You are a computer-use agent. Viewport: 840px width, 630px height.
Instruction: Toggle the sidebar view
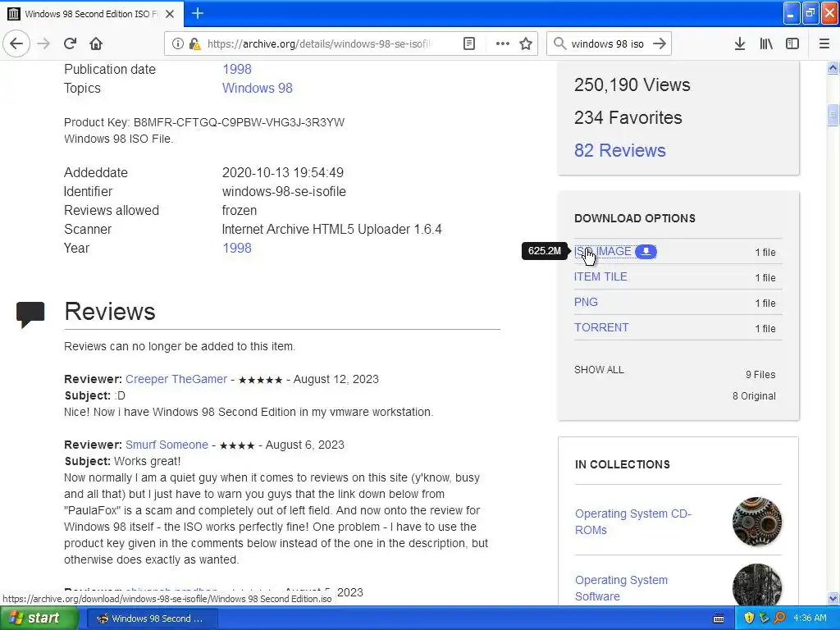[792, 43]
